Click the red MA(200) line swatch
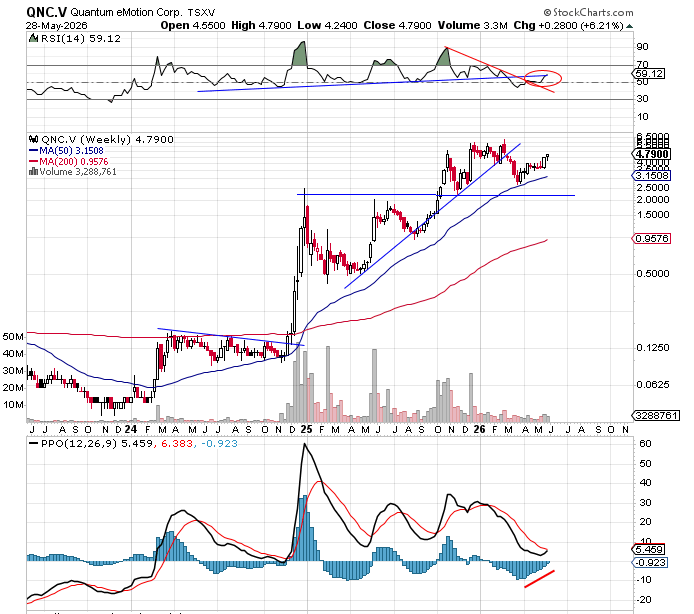The image size is (694, 614). coord(34,162)
